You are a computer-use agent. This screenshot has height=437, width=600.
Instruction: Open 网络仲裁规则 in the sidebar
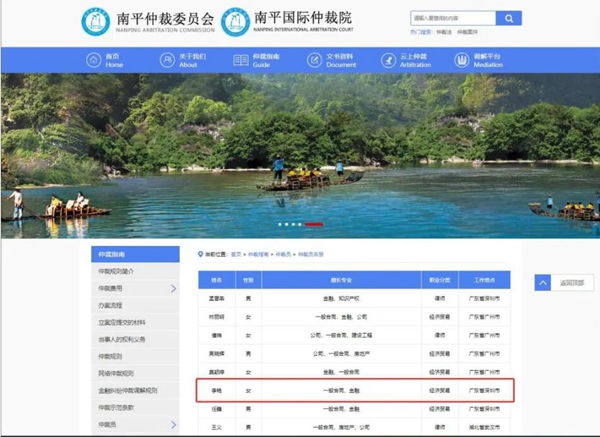[117, 373]
